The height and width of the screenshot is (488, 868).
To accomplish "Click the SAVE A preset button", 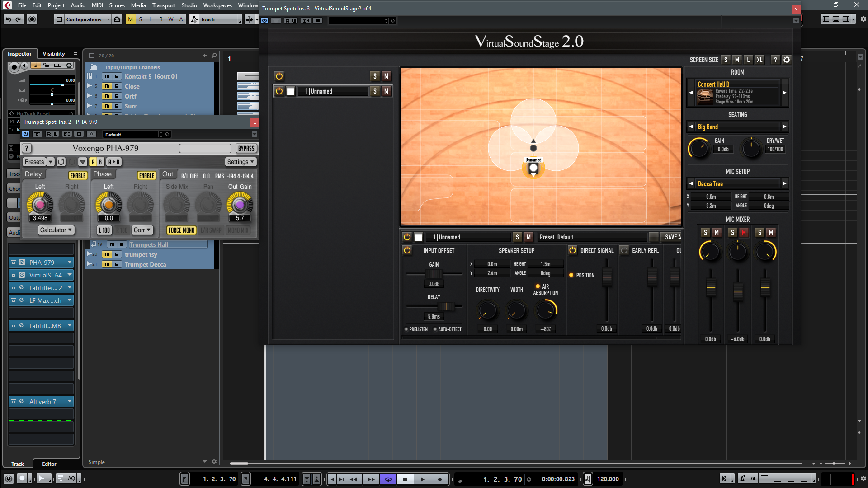I will pyautogui.click(x=672, y=237).
